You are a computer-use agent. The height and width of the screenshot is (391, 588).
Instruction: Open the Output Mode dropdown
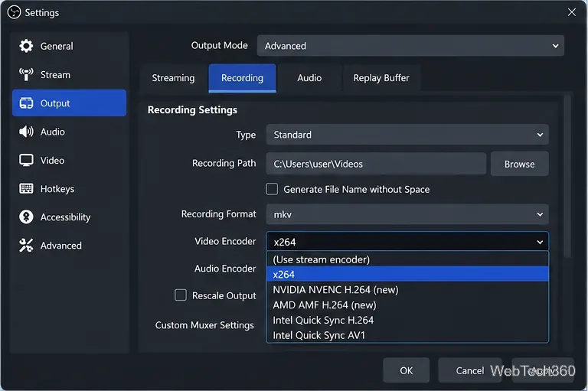[x=410, y=46]
